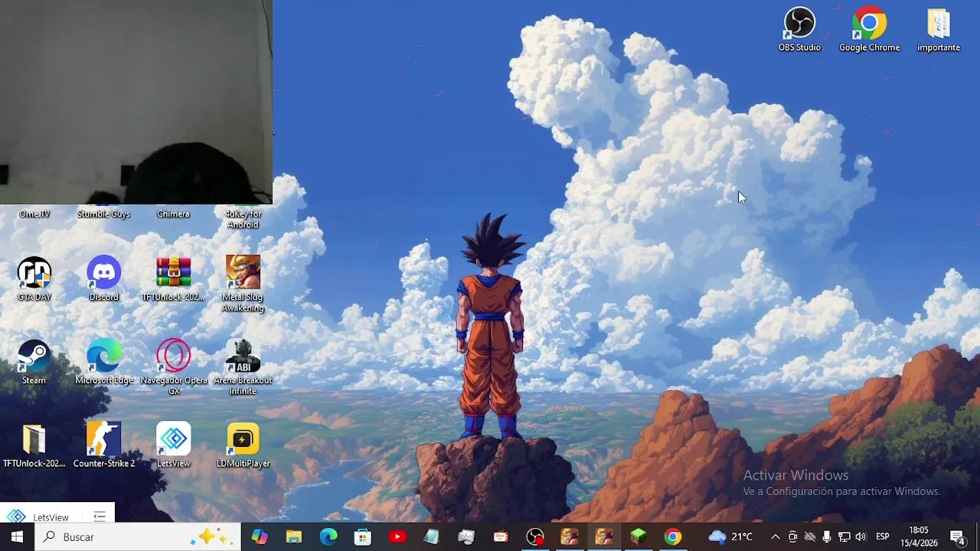Open Steam from the desktop
The image size is (980, 551).
click(34, 362)
